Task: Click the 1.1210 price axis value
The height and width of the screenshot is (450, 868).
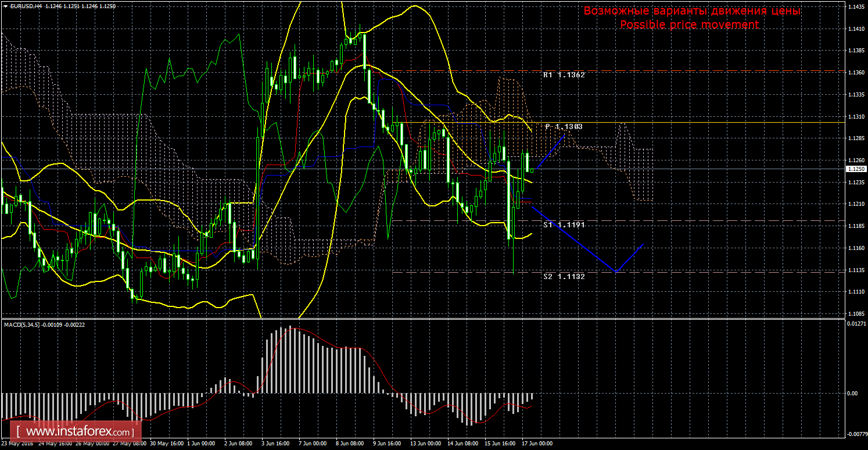Action: coord(855,204)
